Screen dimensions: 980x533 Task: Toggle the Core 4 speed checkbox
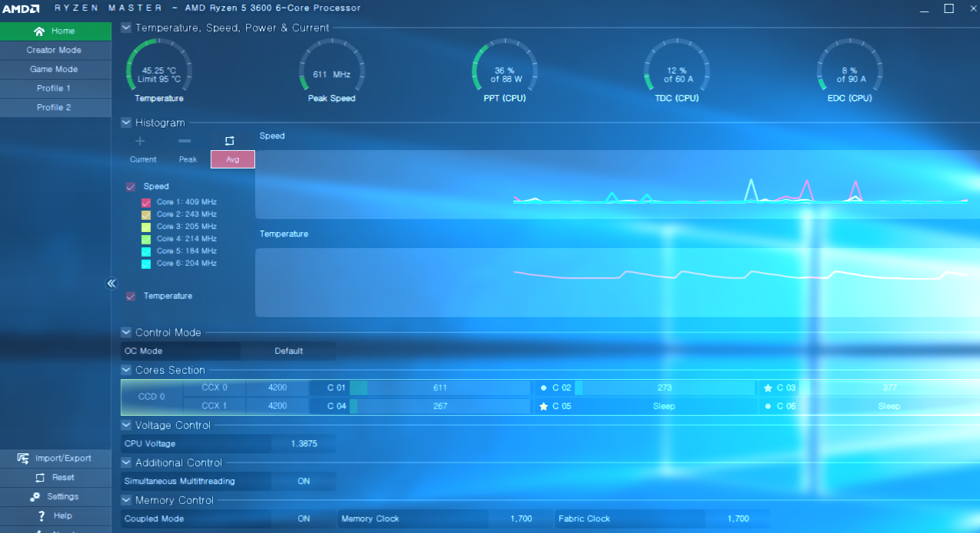(146, 240)
